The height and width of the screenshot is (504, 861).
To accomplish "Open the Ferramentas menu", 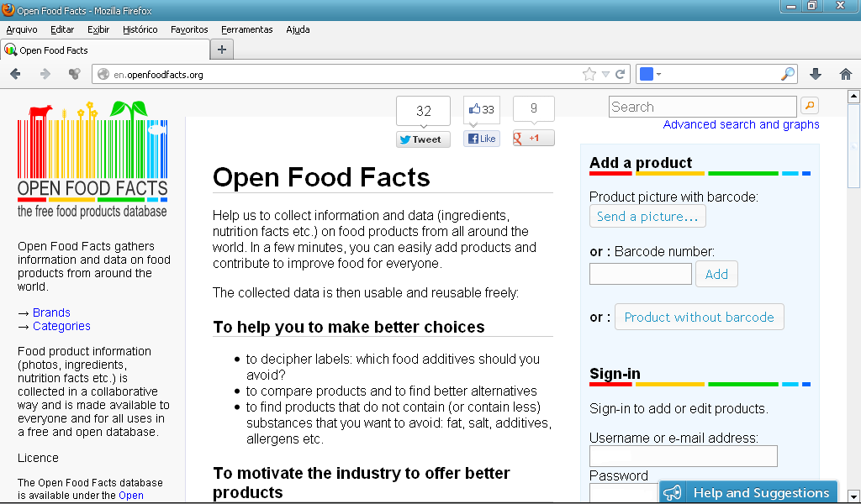I will pos(246,29).
